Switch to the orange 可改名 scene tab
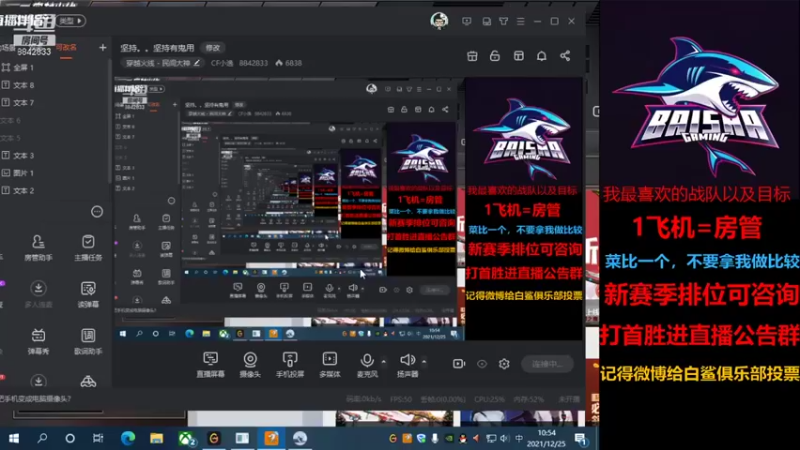Image resolution: width=800 pixels, height=450 pixels. (x=66, y=47)
